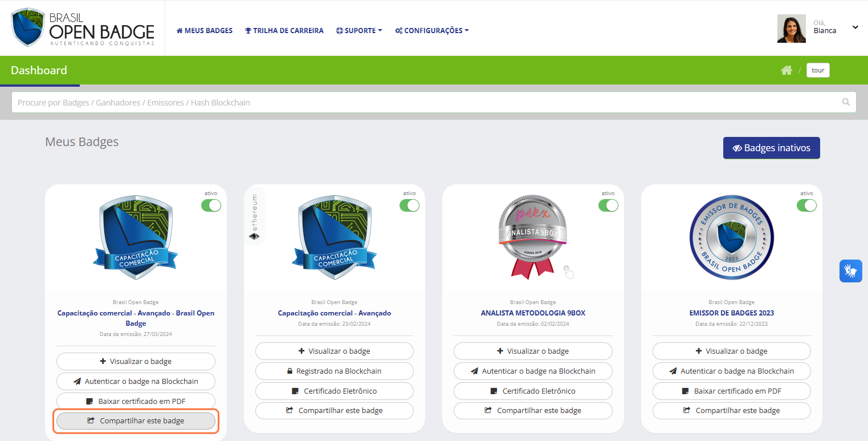Show Badges inativos
This screenshot has height=441, width=868.
click(x=771, y=148)
